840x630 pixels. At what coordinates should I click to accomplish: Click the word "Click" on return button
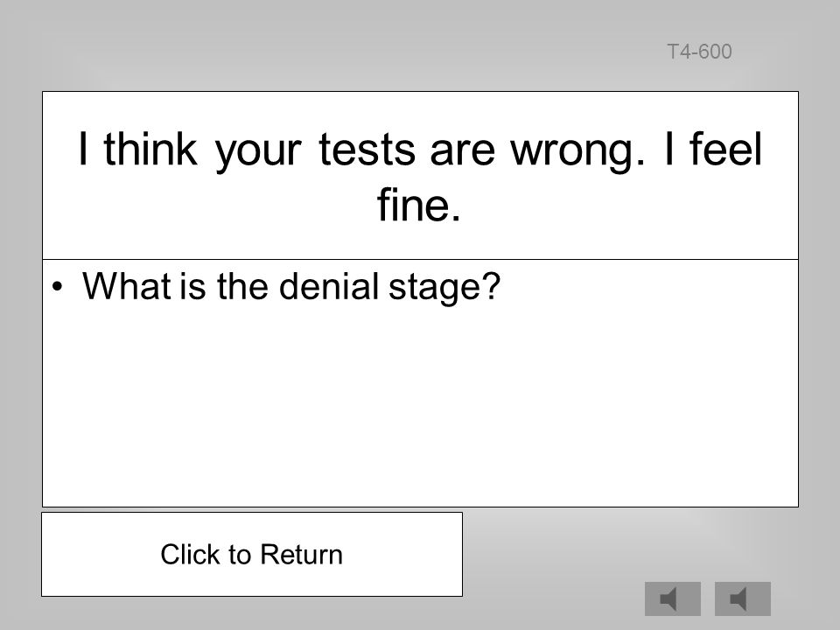(x=190, y=555)
